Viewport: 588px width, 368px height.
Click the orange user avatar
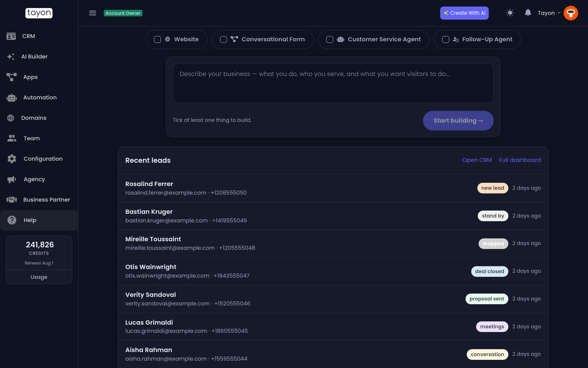tap(570, 13)
